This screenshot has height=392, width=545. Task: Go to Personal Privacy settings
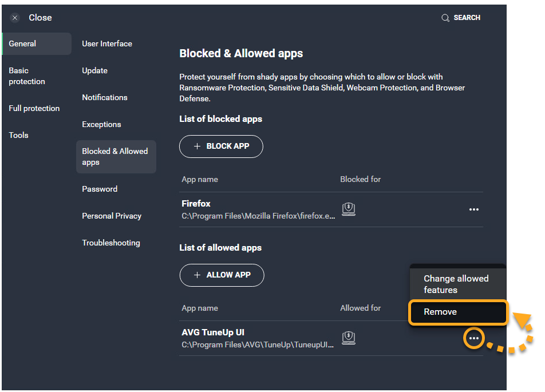[112, 216]
